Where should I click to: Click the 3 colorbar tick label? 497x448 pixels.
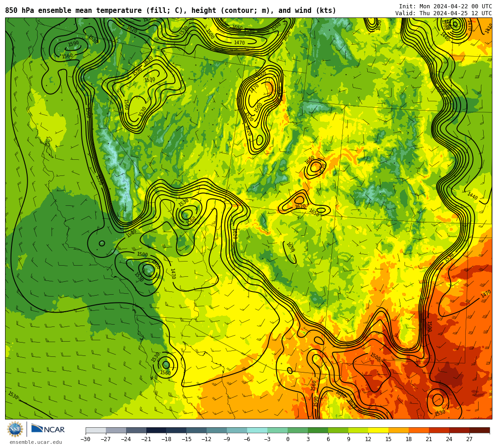click(308, 439)
